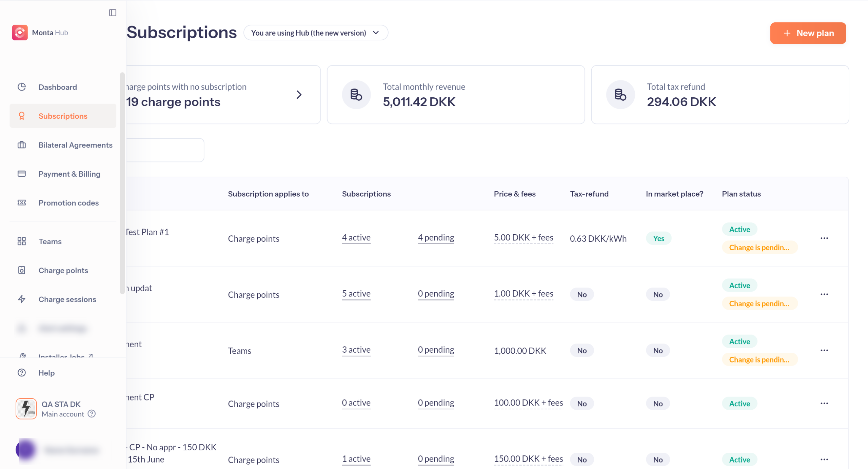Open the three-dot menu for the Teams plan row
The image size is (868, 469).
[x=824, y=350]
